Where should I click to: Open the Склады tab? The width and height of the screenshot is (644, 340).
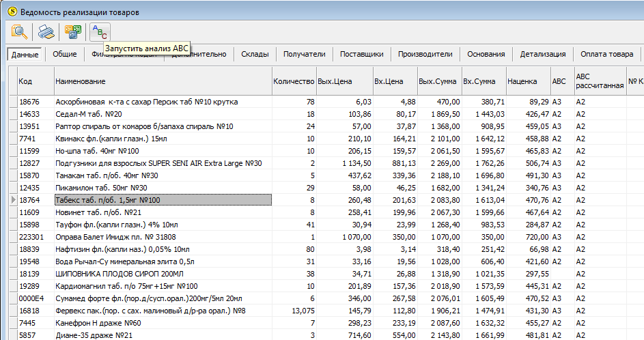pos(255,54)
